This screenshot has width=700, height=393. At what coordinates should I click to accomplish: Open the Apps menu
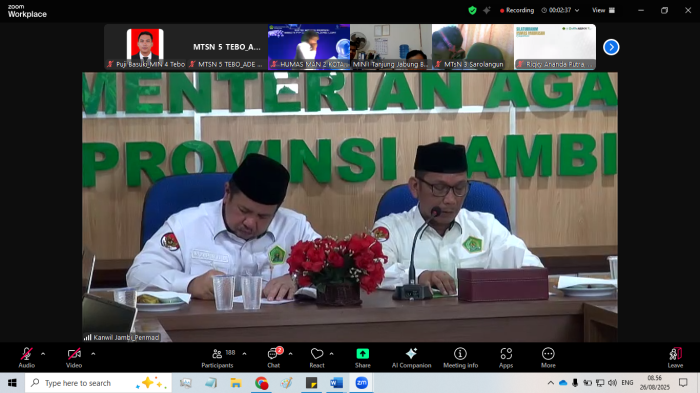[x=506, y=358]
